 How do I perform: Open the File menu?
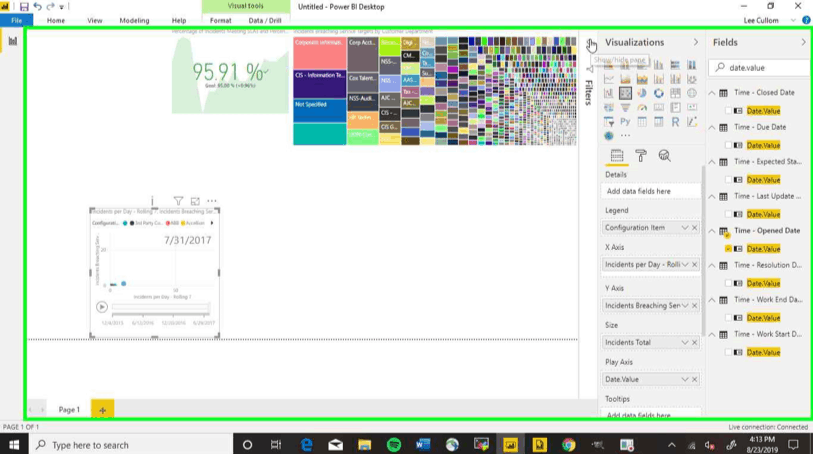point(17,20)
